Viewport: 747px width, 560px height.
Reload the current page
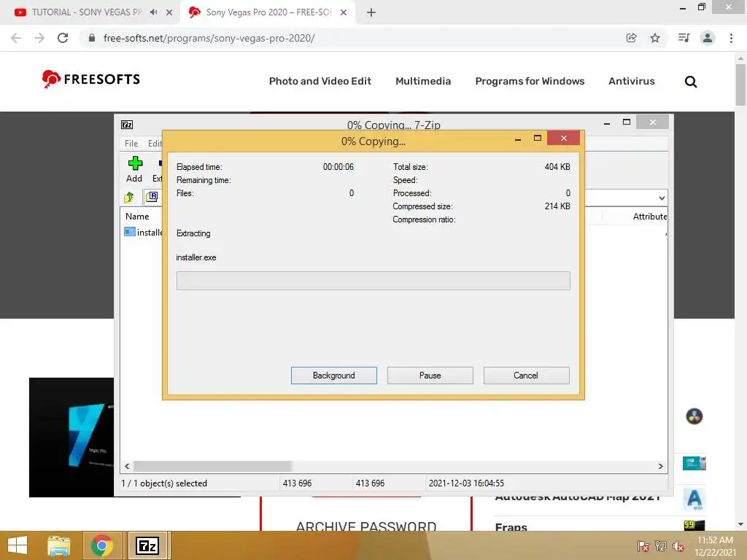tap(63, 38)
